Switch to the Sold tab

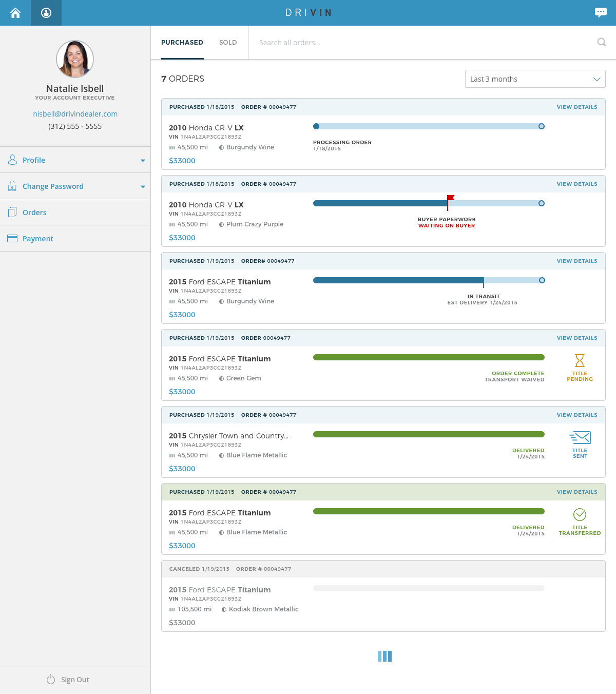click(x=228, y=43)
